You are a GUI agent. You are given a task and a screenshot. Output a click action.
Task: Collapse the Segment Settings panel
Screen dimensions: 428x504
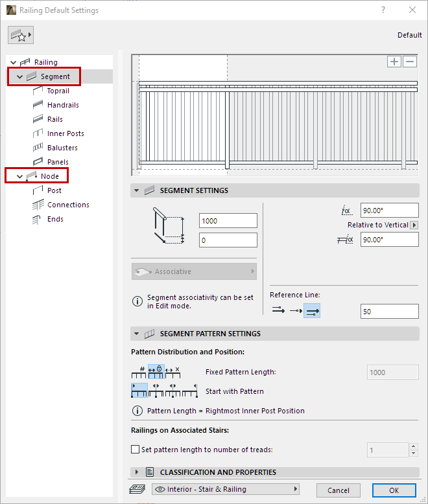point(136,190)
